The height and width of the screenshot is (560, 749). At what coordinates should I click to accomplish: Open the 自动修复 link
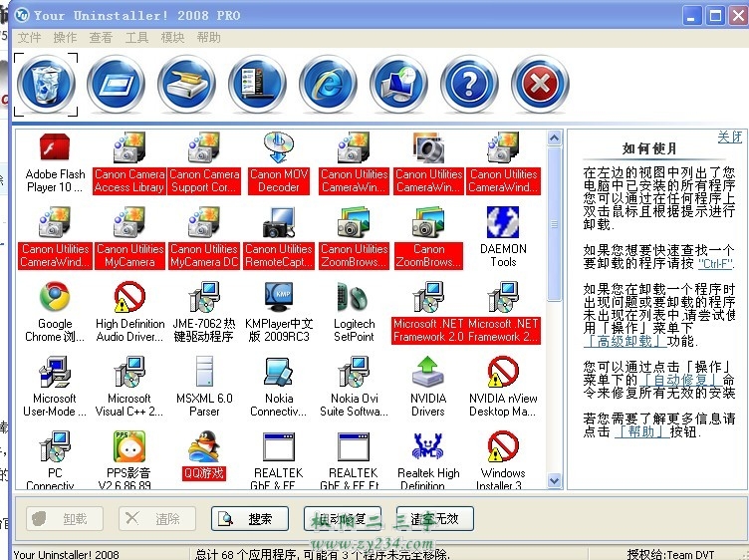(679, 380)
